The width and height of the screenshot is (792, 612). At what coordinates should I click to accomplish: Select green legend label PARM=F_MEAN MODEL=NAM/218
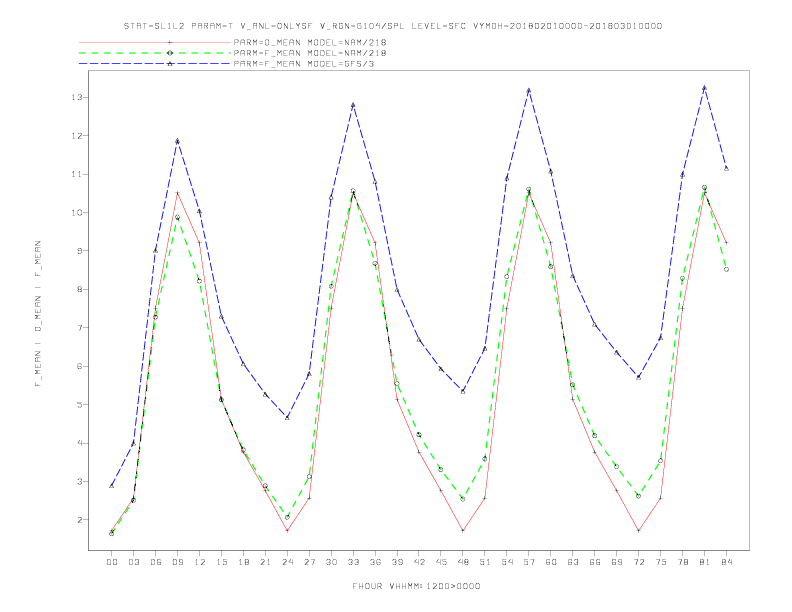coord(310,53)
